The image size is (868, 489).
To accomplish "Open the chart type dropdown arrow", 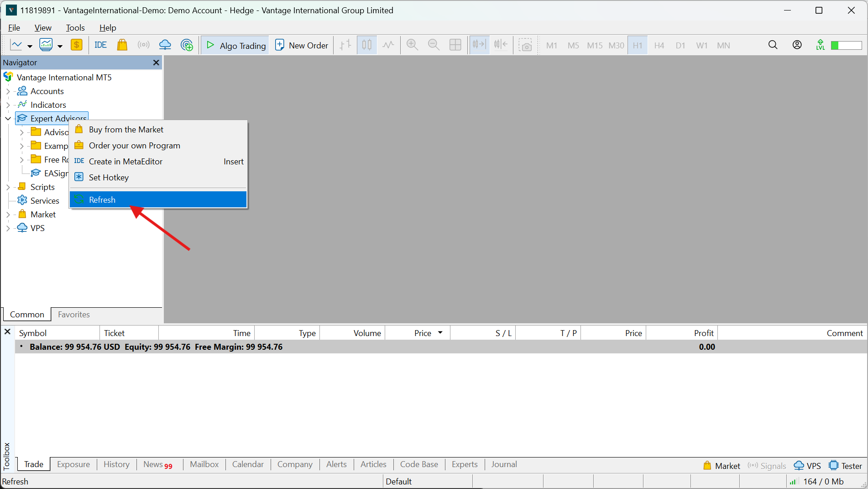I will [30, 46].
